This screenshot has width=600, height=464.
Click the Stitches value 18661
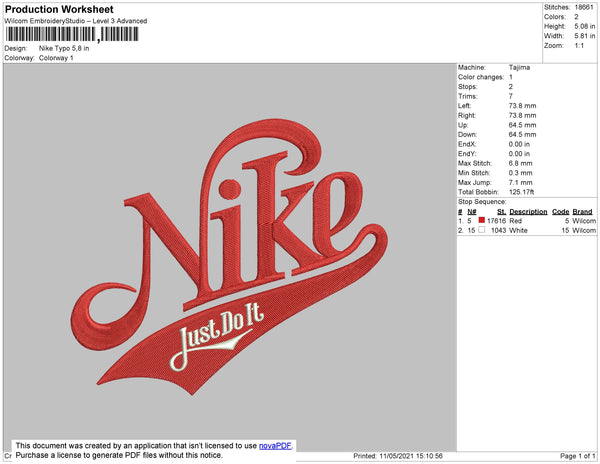(x=584, y=7)
